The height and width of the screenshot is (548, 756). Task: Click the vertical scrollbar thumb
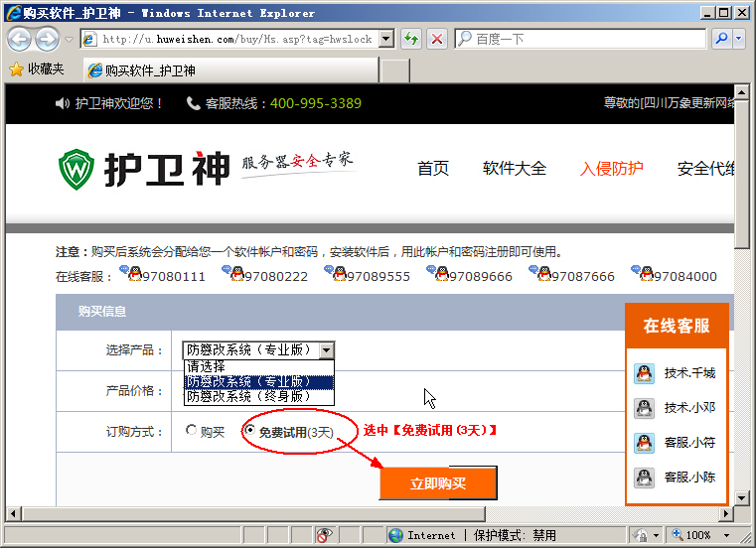[x=741, y=174]
